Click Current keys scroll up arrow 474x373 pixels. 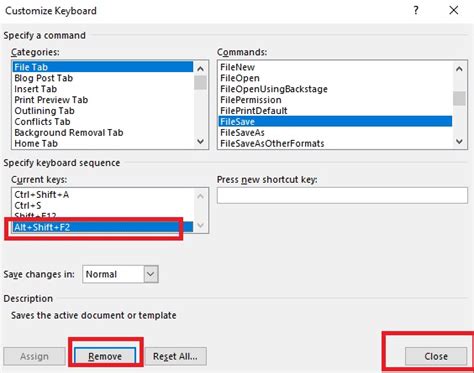tap(200, 196)
